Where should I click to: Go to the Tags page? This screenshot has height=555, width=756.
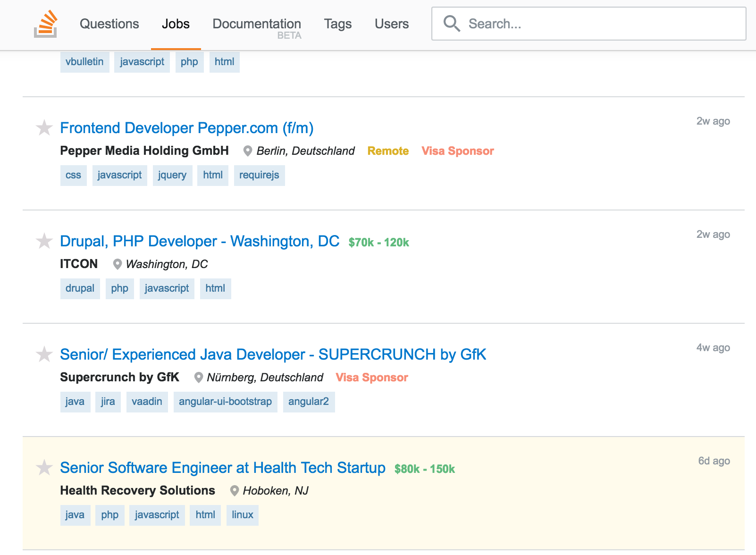pyautogui.click(x=337, y=24)
